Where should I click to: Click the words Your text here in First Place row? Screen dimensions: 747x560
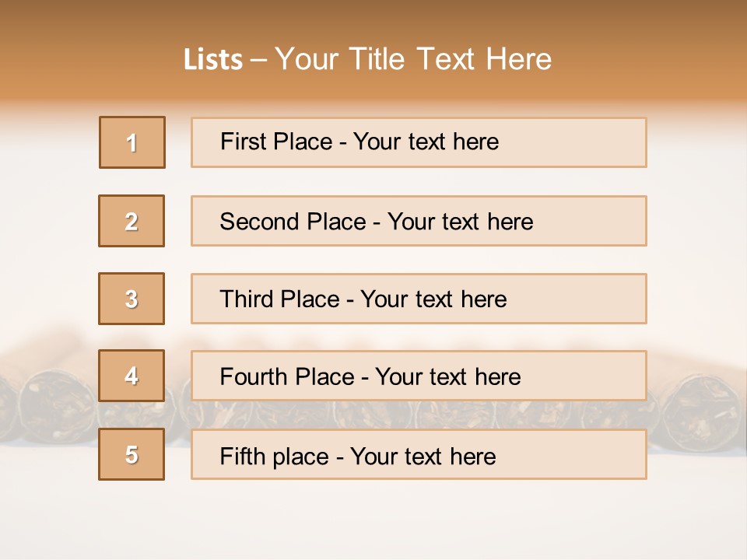pyautogui.click(x=426, y=142)
